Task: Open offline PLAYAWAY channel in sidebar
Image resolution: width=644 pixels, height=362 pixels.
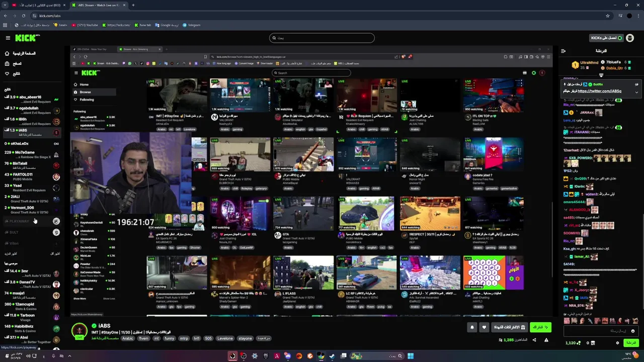Action: click(31, 221)
